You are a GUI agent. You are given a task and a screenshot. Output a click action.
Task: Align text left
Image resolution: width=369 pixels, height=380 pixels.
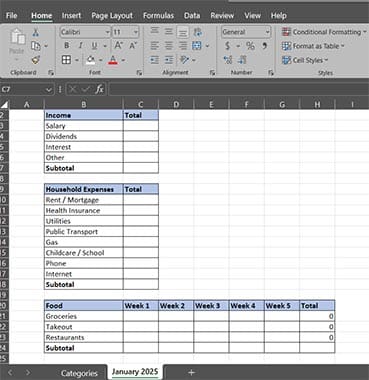[155, 46]
